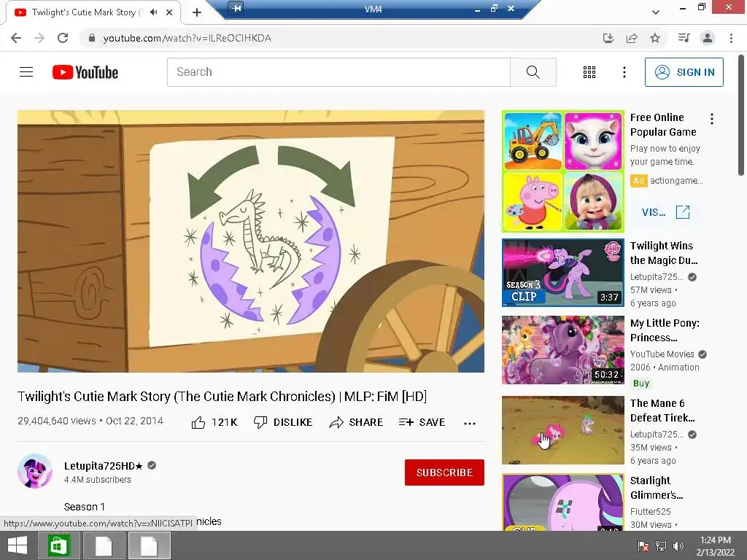Open Action Center flag tray icon
Image resolution: width=747 pixels, height=560 pixels.
643,546
